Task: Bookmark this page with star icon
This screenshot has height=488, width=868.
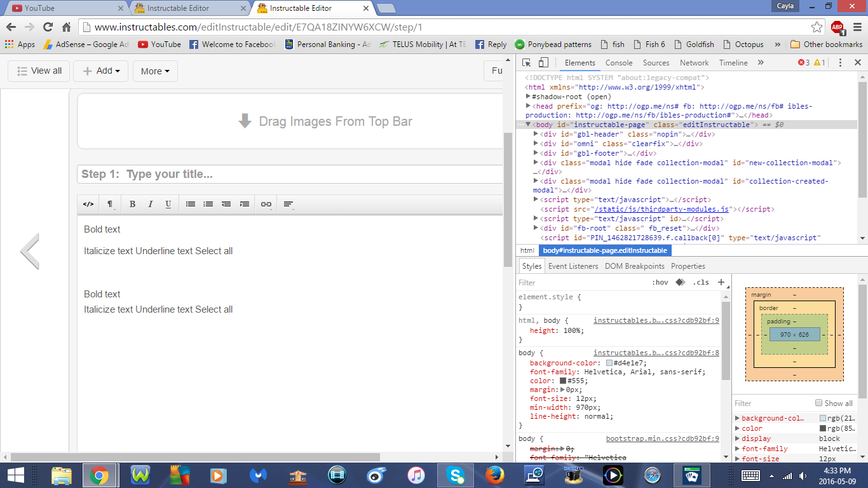Action: click(817, 27)
